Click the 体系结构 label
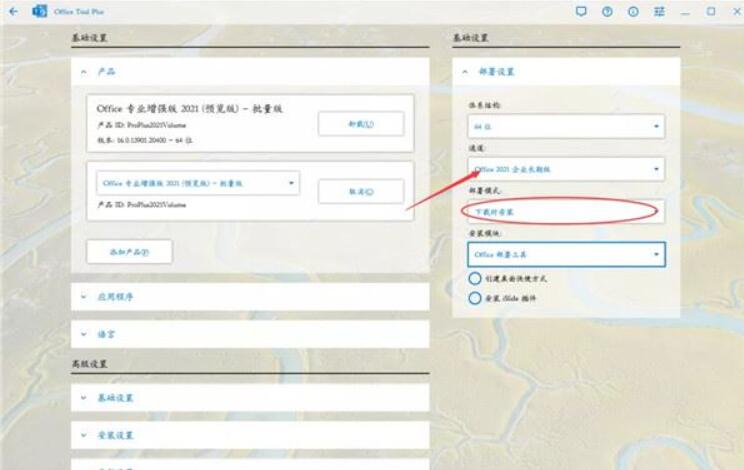 pos(484,105)
